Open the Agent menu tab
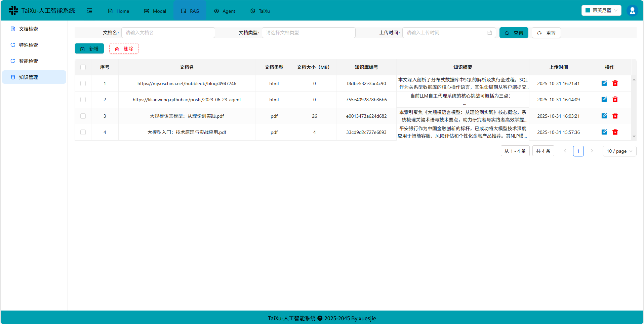This screenshot has width=644, height=324. [225, 11]
